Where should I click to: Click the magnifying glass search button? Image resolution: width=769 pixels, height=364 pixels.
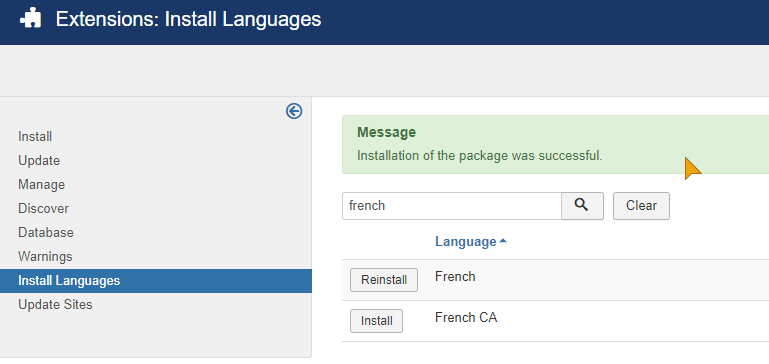point(582,206)
